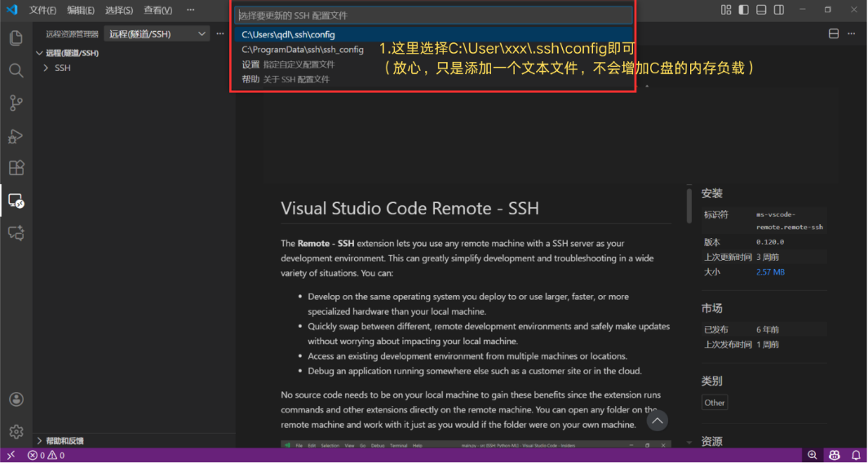Open the 远程(隧道/SSH) dropdown
This screenshot has height=463, width=868.
[x=157, y=33]
